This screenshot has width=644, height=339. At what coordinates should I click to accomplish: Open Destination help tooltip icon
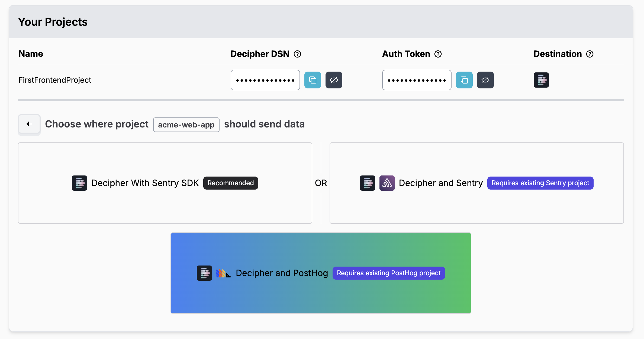[x=590, y=54]
